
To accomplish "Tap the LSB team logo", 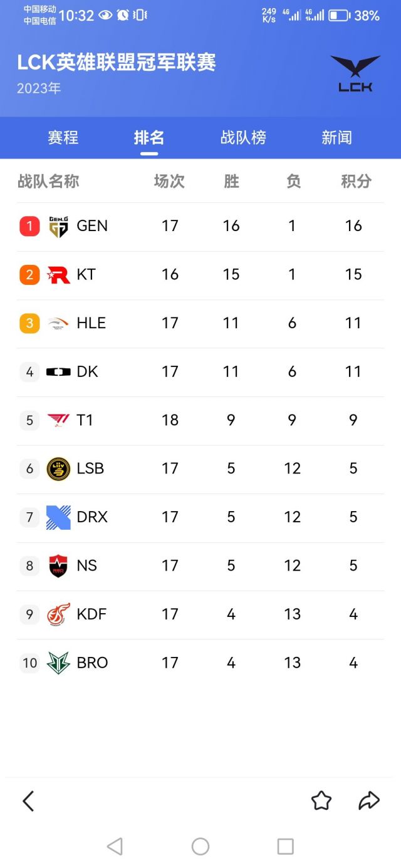I will pos(58,468).
